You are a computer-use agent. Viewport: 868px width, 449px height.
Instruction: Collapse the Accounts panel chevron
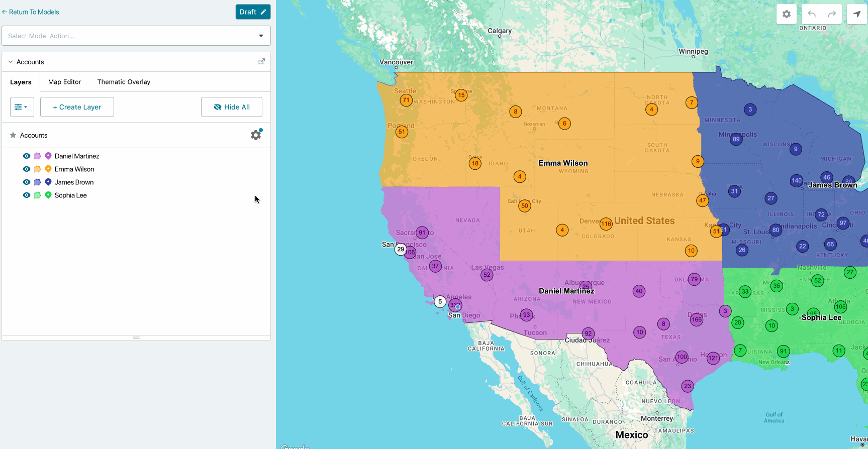[11, 62]
